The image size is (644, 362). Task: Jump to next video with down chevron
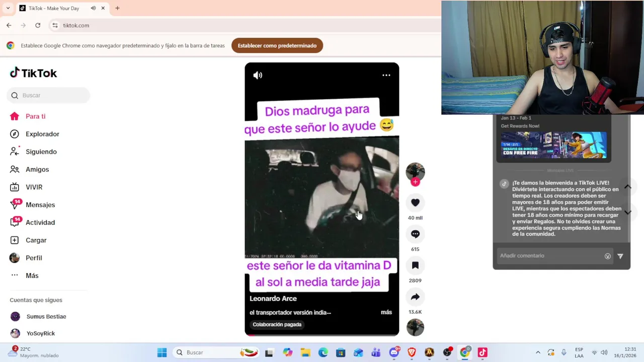[x=628, y=212]
